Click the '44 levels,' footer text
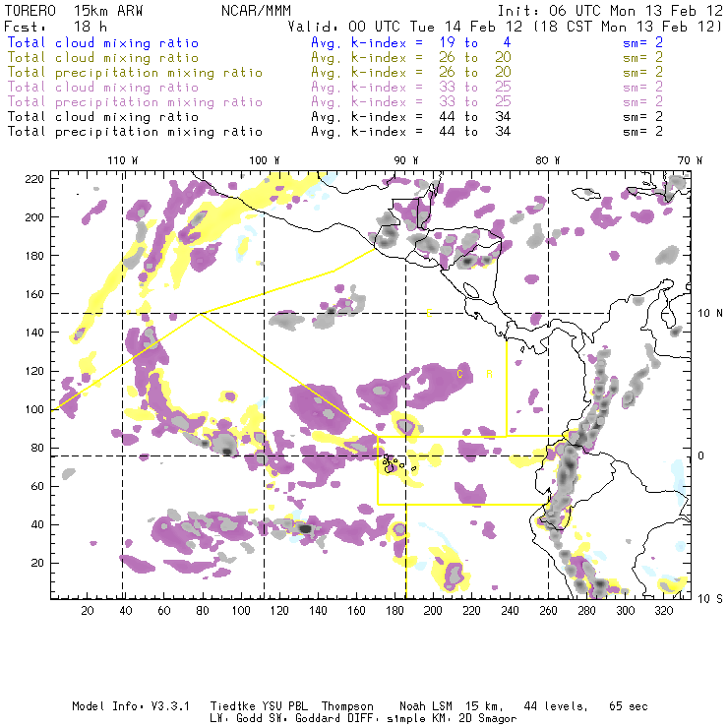The width and height of the screenshot is (728, 728). coord(556,706)
